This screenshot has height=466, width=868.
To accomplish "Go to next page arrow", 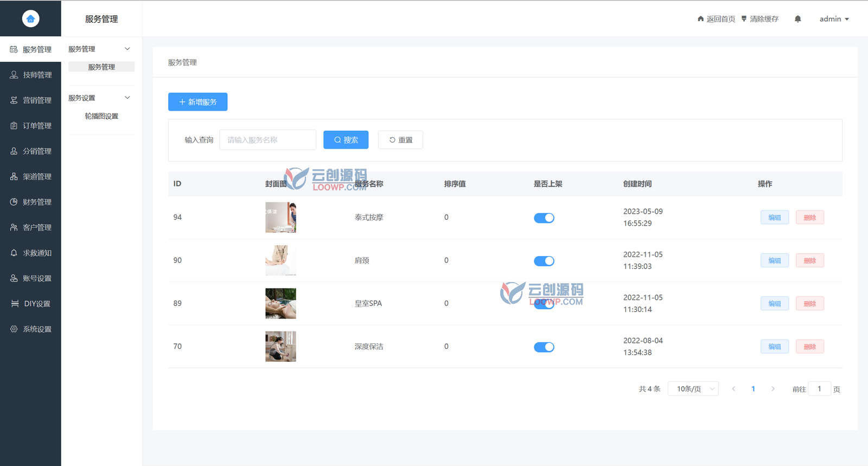I will [x=773, y=389].
